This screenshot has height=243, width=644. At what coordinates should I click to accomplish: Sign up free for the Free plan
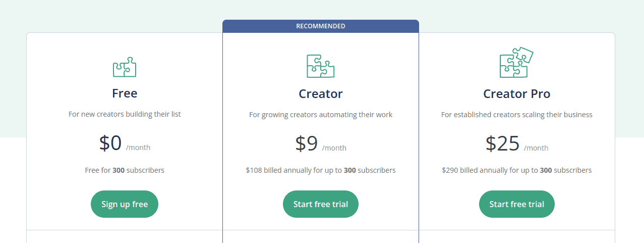coord(125,204)
